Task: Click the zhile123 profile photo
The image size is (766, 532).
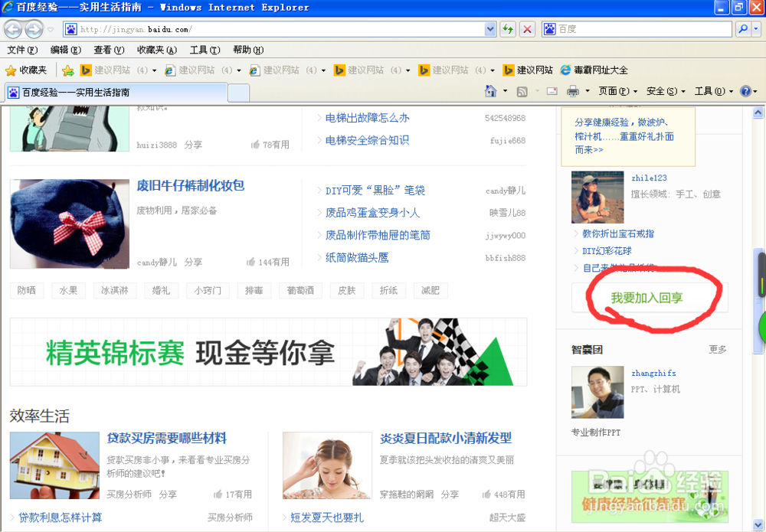Action: [597, 197]
